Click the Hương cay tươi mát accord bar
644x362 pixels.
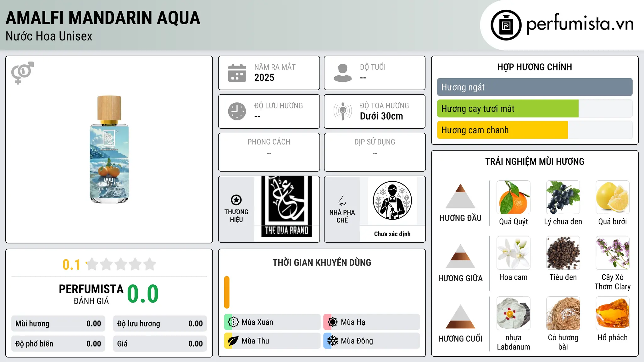pyautogui.click(x=535, y=108)
